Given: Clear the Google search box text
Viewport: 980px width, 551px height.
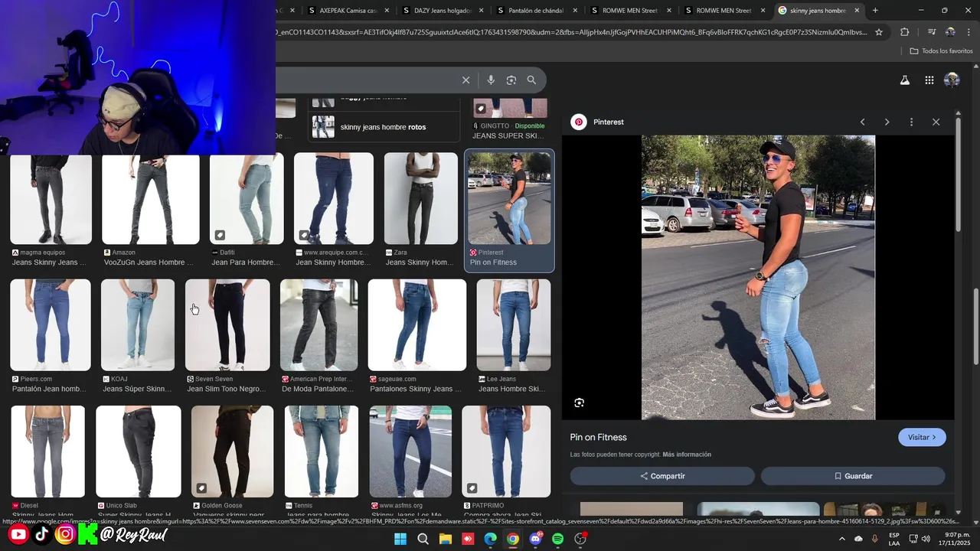Looking at the screenshot, I should click(x=465, y=80).
